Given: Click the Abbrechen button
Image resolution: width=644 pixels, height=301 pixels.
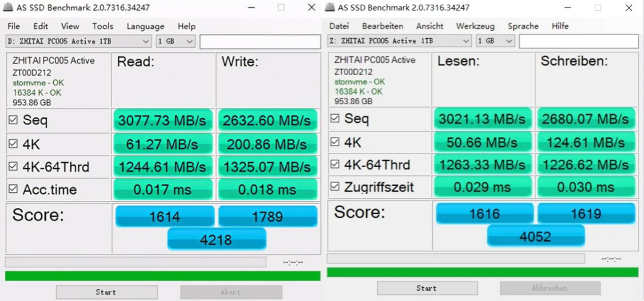Looking at the screenshot, I should 550,288.
